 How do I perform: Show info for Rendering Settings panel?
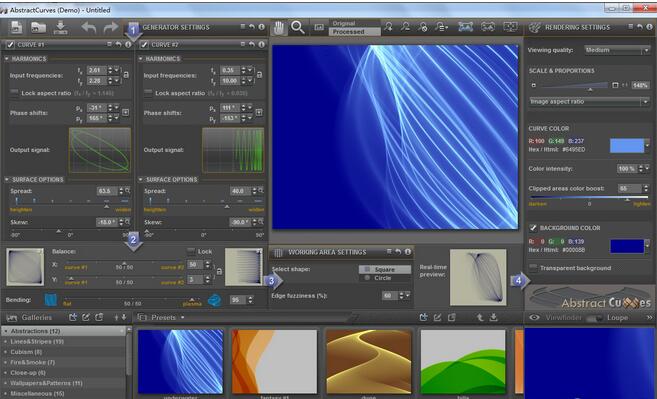(649, 27)
